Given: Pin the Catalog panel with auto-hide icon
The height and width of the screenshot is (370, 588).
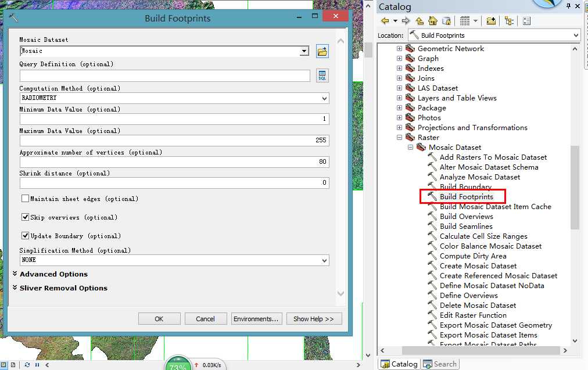Looking at the screenshot, I should [x=568, y=6].
